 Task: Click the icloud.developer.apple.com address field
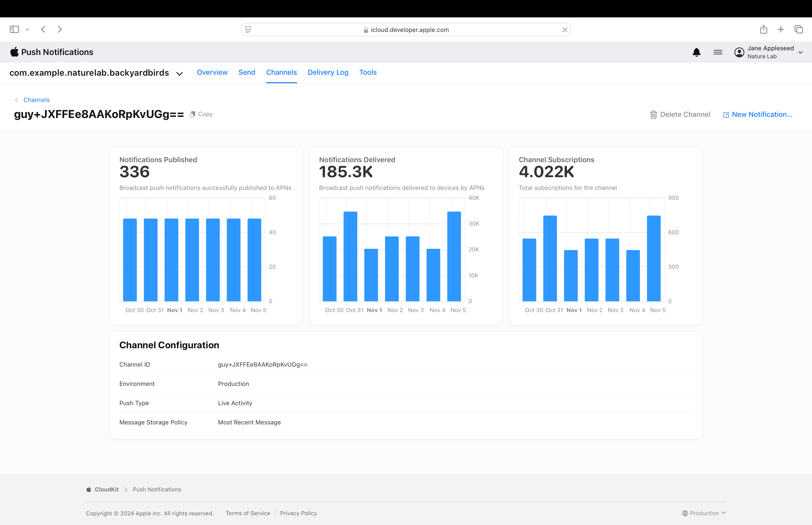409,30
